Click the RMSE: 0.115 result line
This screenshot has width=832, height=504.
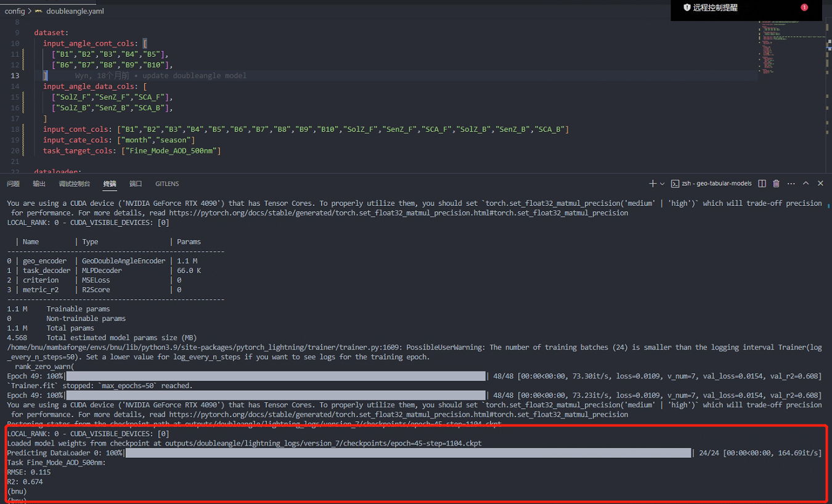point(29,472)
